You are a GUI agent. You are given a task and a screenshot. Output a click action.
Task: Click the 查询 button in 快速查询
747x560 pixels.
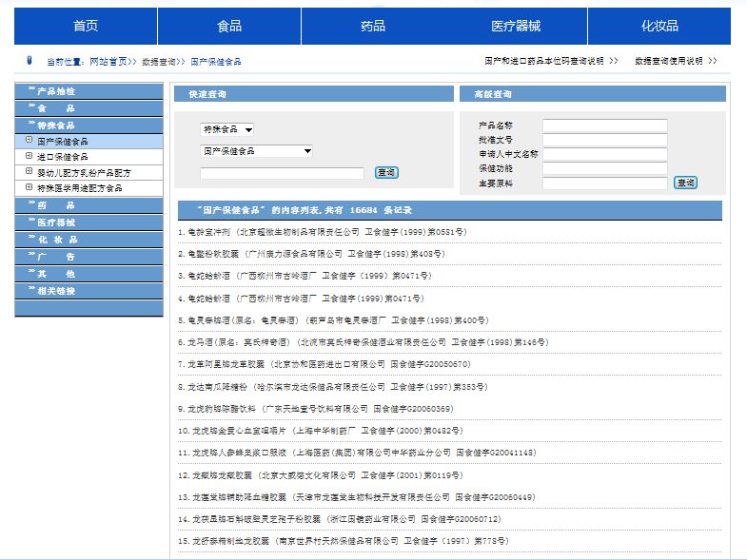[x=386, y=172]
